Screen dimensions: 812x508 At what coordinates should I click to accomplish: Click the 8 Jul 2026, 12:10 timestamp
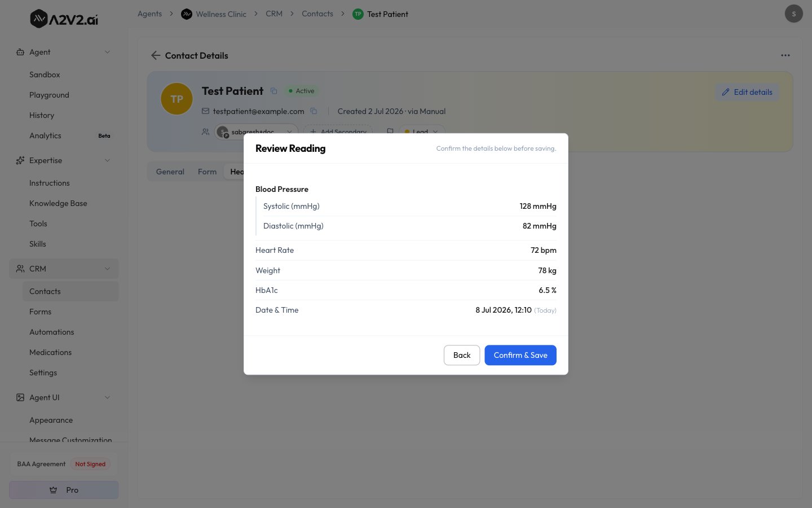tap(503, 310)
